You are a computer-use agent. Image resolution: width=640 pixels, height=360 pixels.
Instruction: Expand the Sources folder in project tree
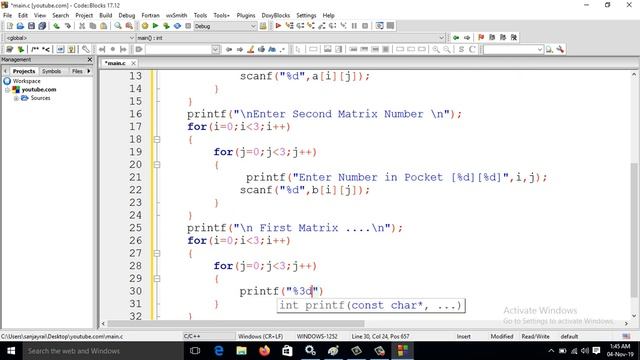tap(16, 98)
